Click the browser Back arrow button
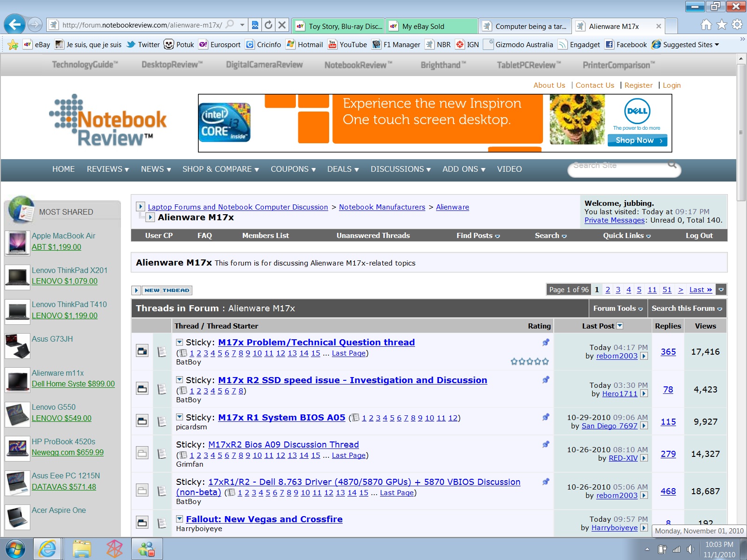Screen dimensions: 747x560 [15, 24]
